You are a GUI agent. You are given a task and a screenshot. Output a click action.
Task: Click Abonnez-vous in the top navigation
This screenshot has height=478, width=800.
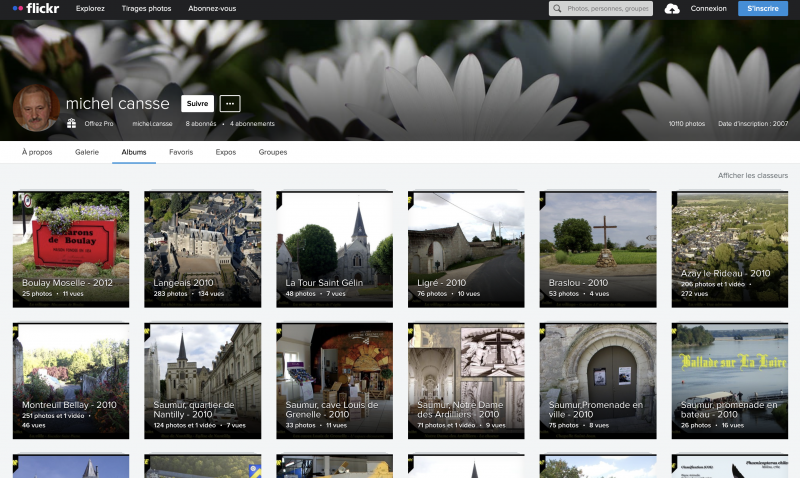click(212, 8)
